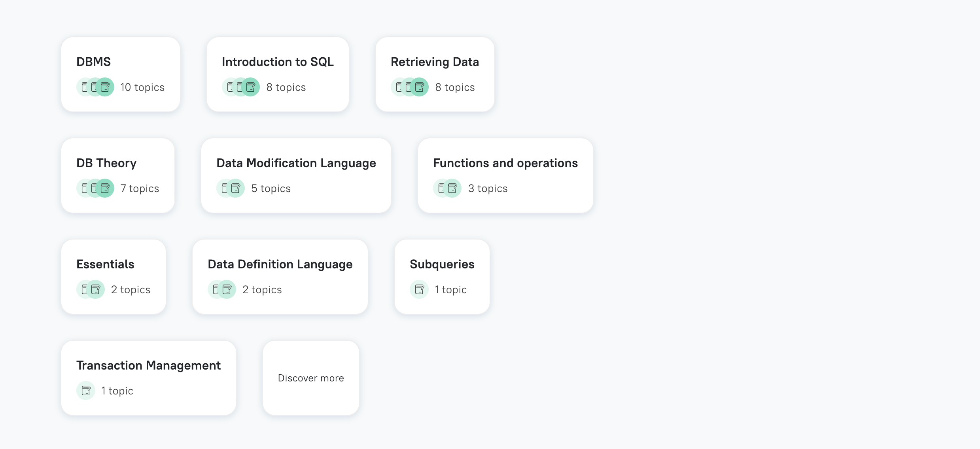Click the DB Theory topic icons

click(95, 188)
